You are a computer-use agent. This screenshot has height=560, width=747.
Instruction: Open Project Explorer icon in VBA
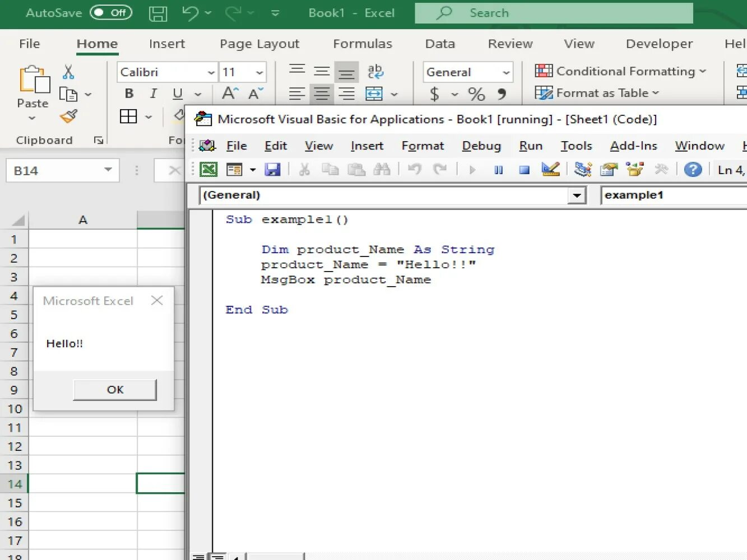pyautogui.click(x=583, y=169)
